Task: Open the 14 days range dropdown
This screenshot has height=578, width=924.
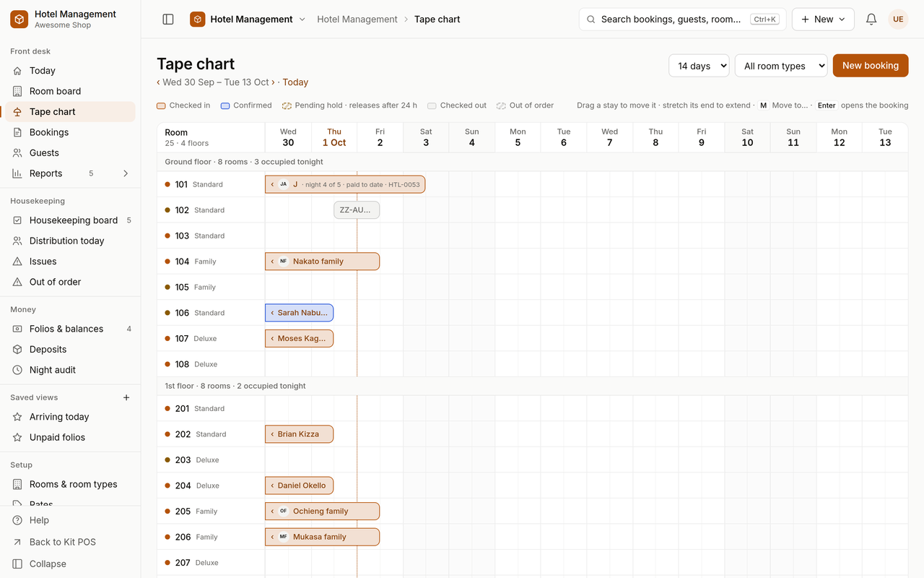Action: [x=699, y=66]
